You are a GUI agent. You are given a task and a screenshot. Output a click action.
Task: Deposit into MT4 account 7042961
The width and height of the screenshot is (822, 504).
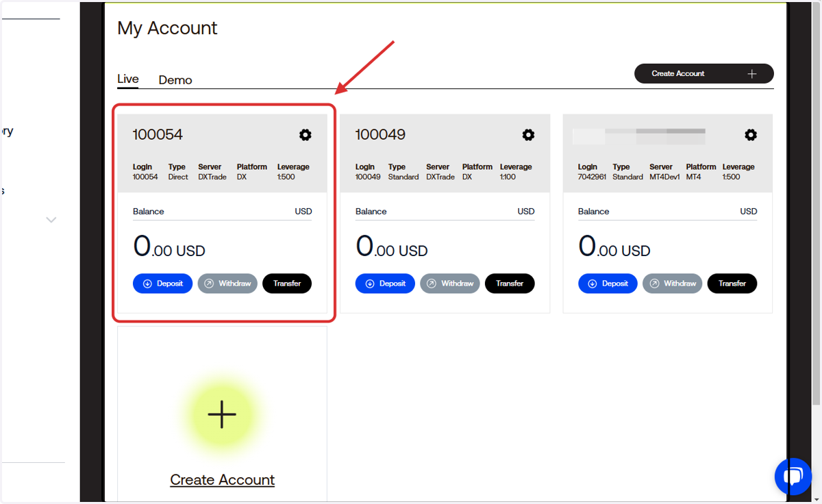pyautogui.click(x=608, y=283)
